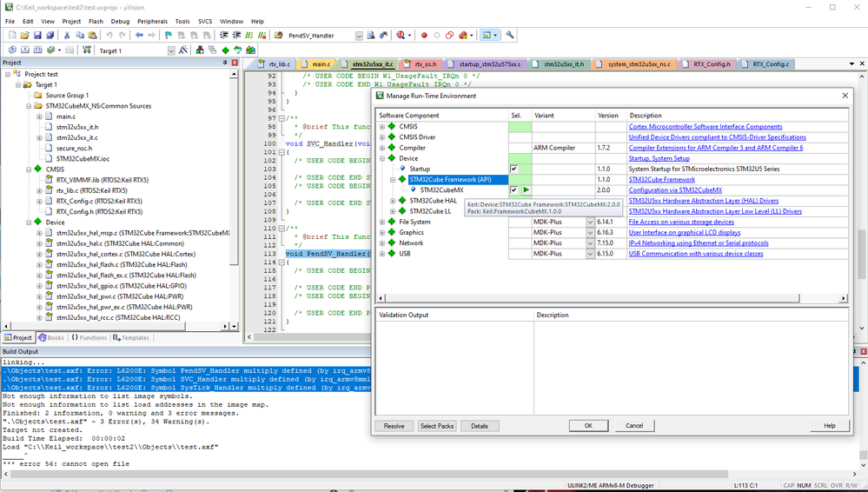The height and width of the screenshot is (492, 868).
Task: Click the Build target icon
Action: click(x=25, y=50)
